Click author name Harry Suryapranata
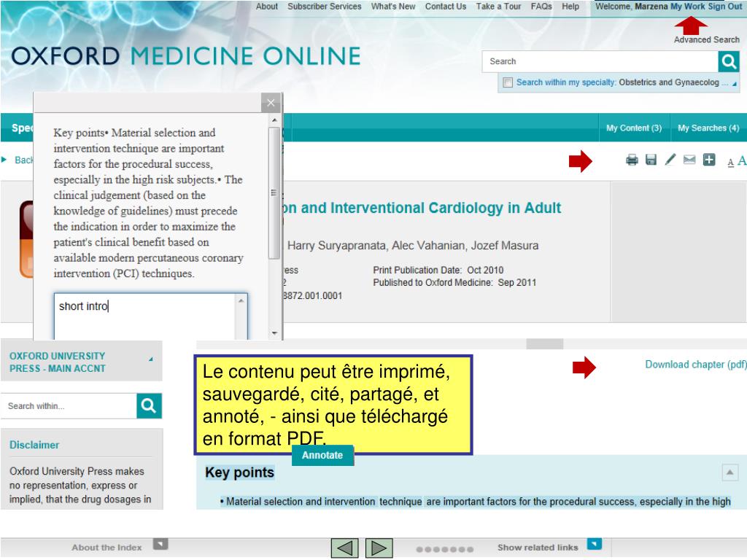The height and width of the screenshot is (560, 747). coord(336,246)
